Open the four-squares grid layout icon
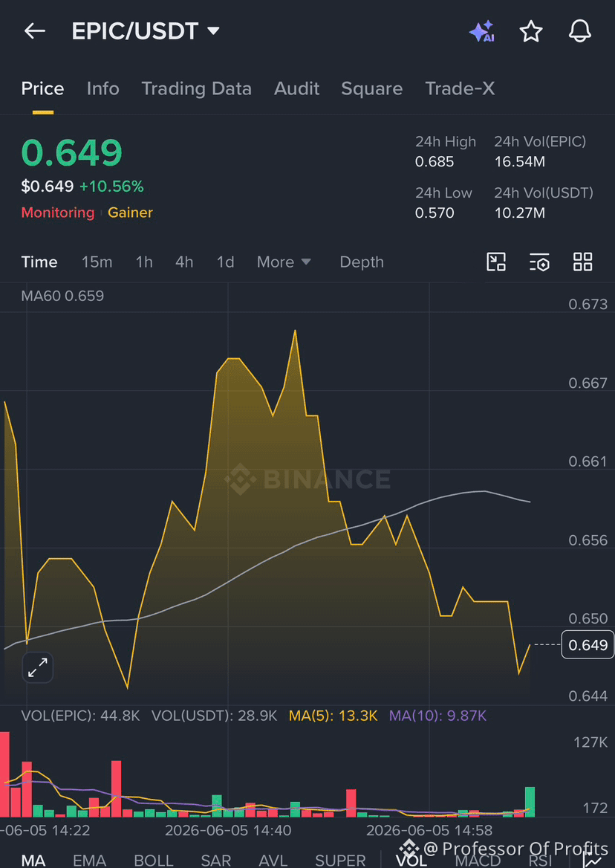 pos(583,262)
